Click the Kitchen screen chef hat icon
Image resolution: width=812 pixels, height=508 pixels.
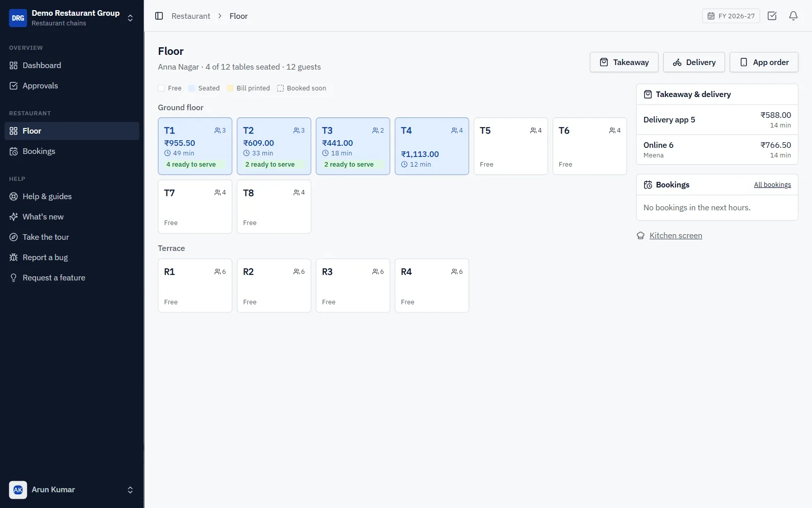pyautogui.click(x=640, y=236)
